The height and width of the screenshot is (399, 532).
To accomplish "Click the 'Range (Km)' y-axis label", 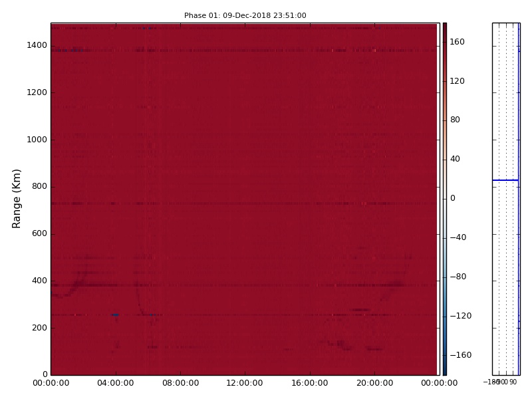I will pos(16,199).
